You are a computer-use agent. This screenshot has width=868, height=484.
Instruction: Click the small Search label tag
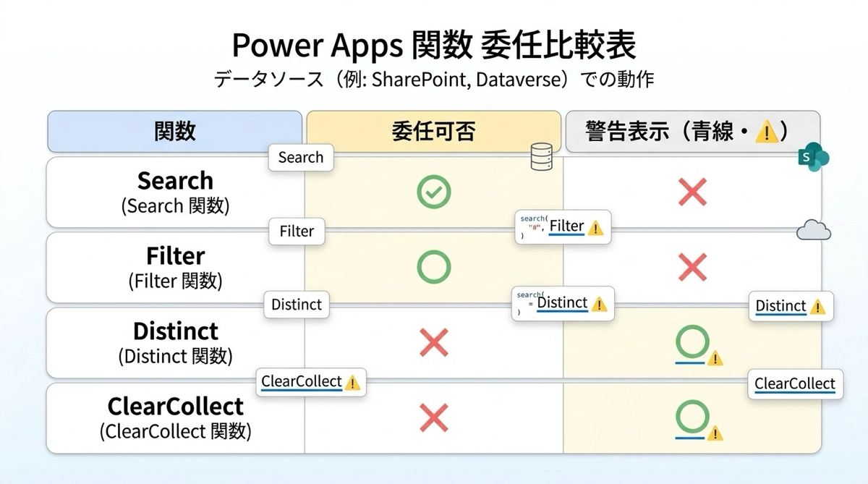click(x=300, y=157)
